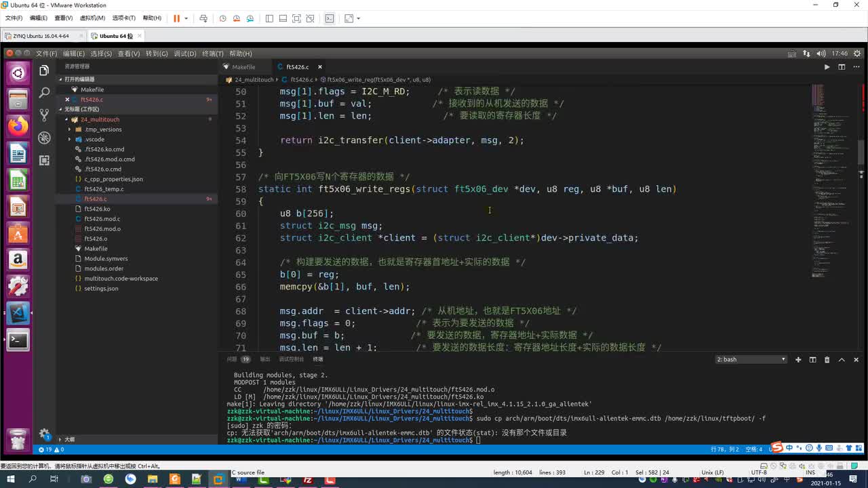868x488 pixels.
Task: Collapse the 24_multitouch folder
Action: click(100, 119)
